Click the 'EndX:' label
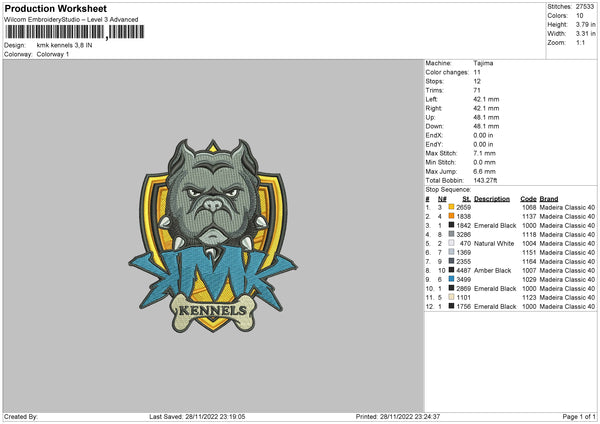The height and width of the screenshot is (424, 600). 434,135
